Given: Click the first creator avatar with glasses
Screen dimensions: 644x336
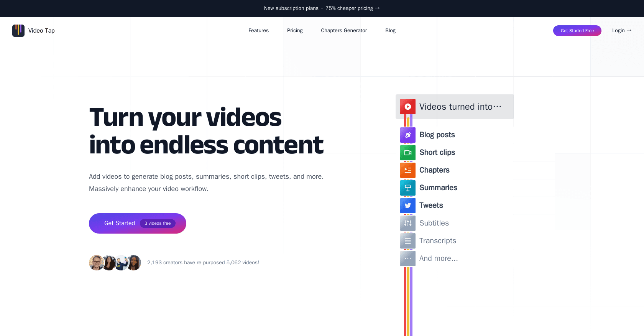Looking at the screenshot, I should [96, 263].
